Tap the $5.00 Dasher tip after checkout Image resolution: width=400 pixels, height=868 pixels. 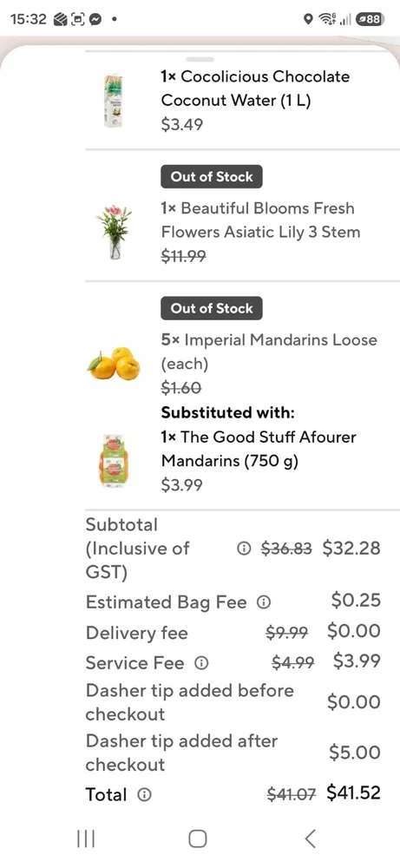coord(355,753)
